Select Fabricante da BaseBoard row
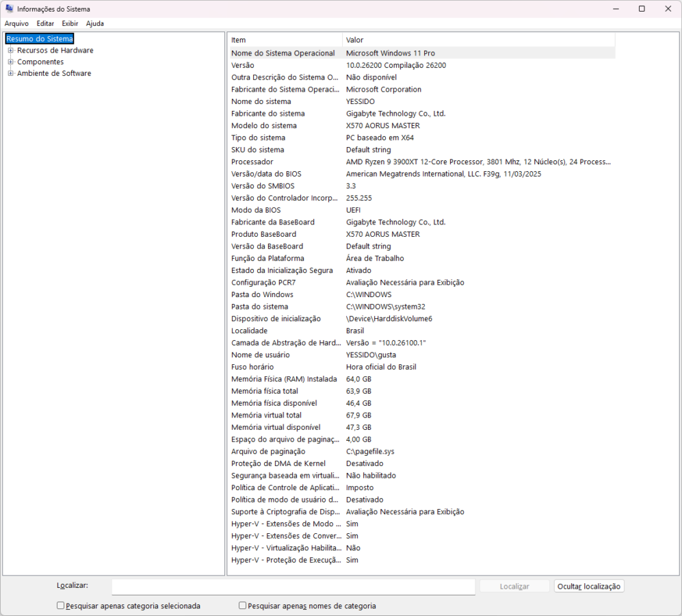682x616 pixels. [x=422, y=222]
